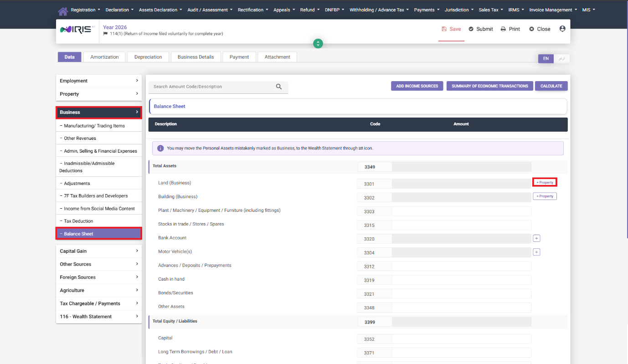Image resolution: width=628 pixels, height=364 pixels.
Task: Select the Data tab
Action: [69, 57]
